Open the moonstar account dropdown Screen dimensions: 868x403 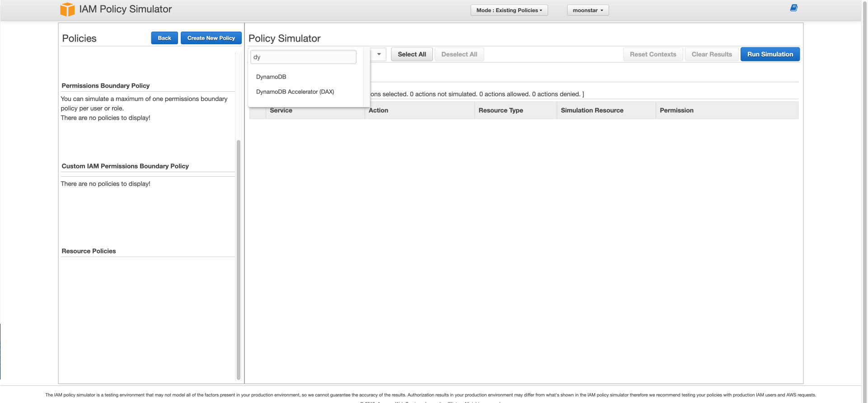588,10
